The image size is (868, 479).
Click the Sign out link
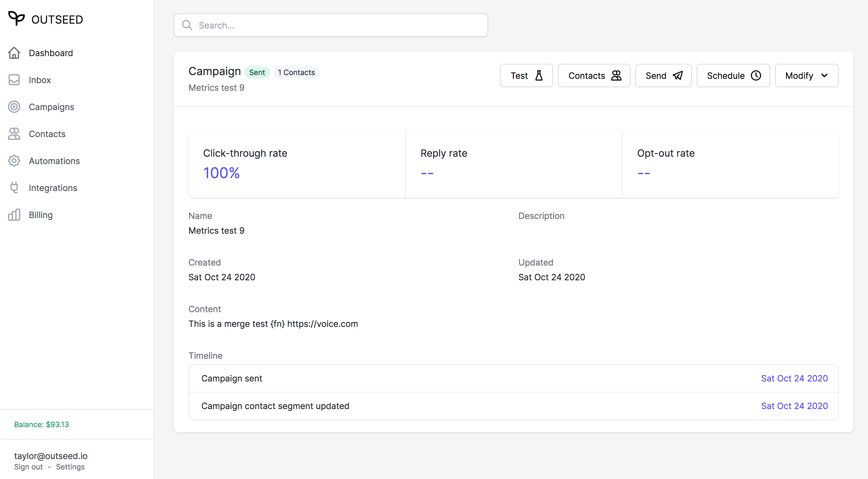[x=28, y=466]
